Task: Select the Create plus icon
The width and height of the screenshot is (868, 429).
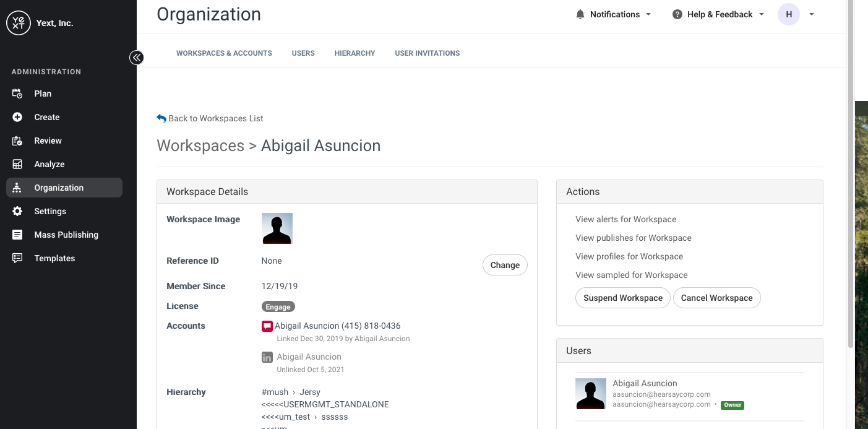Action: (x=17, y=117)
